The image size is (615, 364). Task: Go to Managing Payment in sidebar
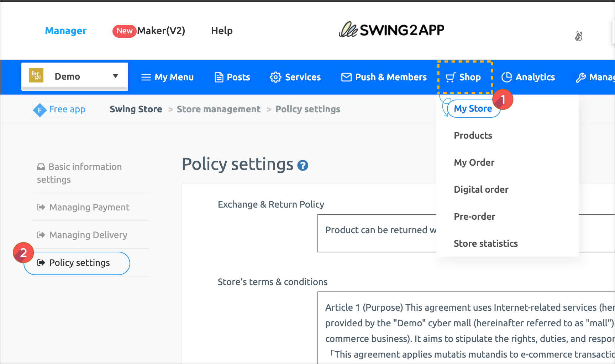[89, 207]
